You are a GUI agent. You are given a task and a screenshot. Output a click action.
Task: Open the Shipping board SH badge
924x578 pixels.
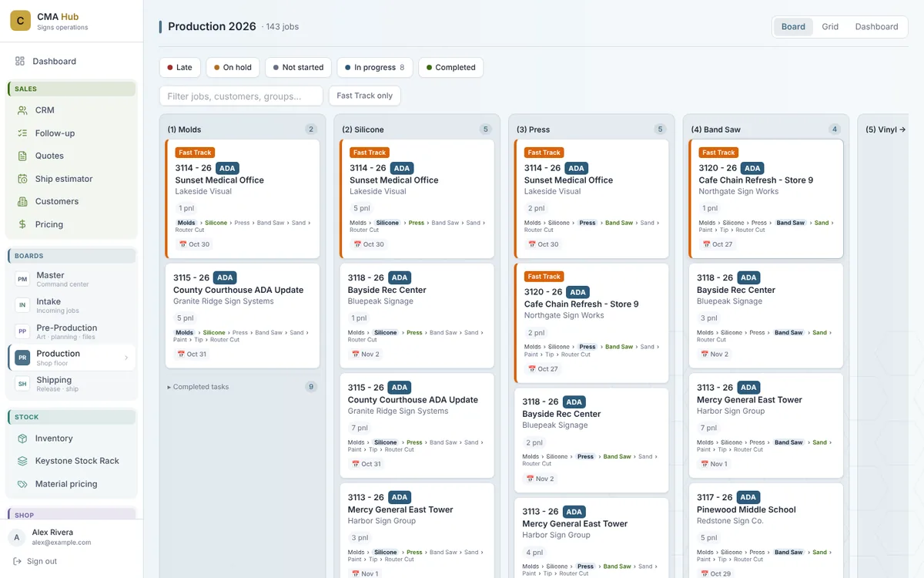[22, 384]
